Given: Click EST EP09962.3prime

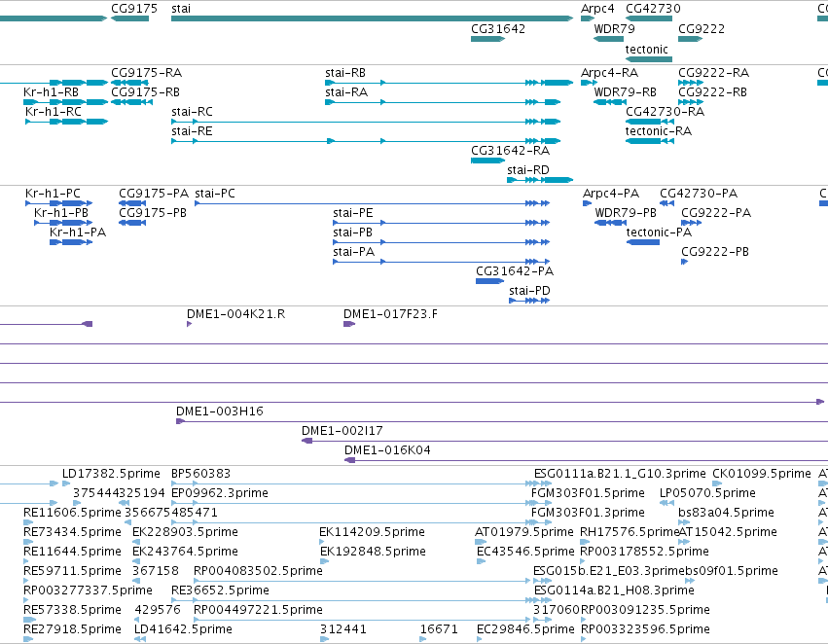Looking at the screenshot, I should [x=220, y=493].
